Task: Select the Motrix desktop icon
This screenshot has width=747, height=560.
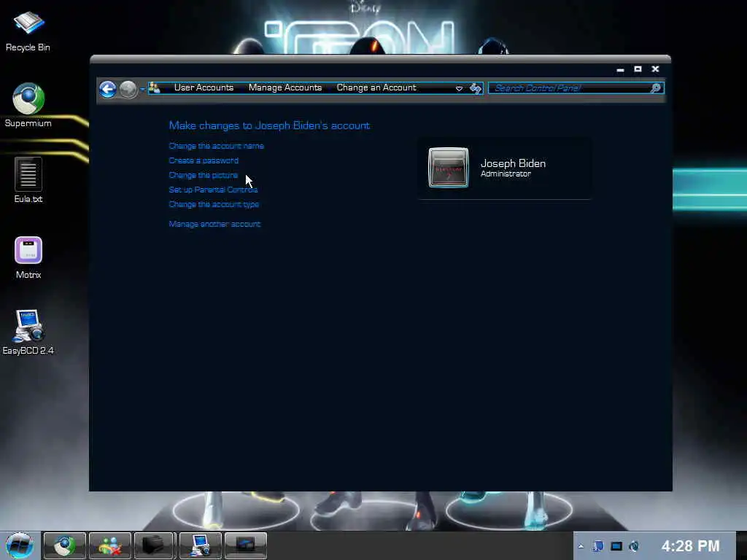Action: pos(28,257)
